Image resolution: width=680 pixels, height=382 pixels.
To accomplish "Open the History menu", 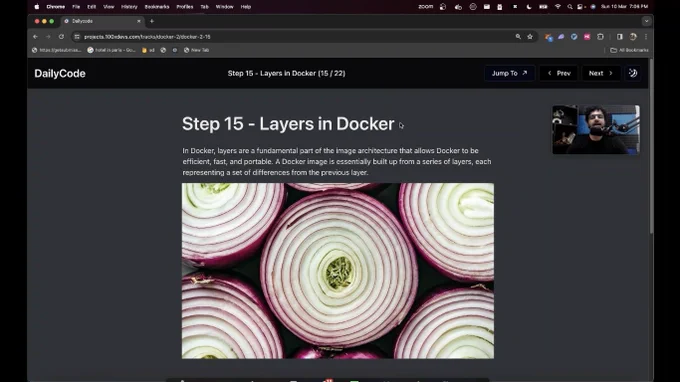I will point(129,7).
